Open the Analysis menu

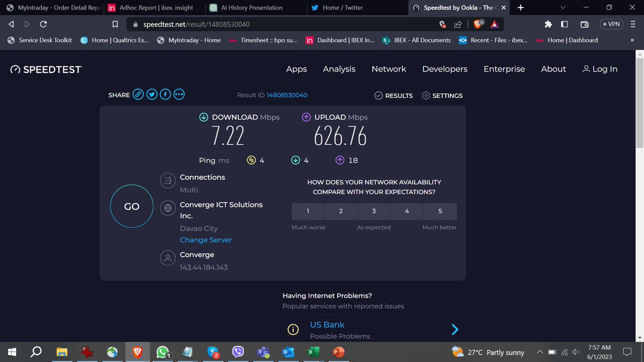pyautogui.click(x=339, y=69)
